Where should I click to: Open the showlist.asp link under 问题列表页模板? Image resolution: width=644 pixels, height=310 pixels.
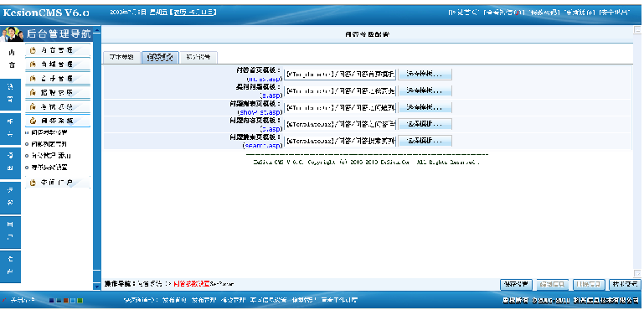pyautogui.click(x=260, y=112)
